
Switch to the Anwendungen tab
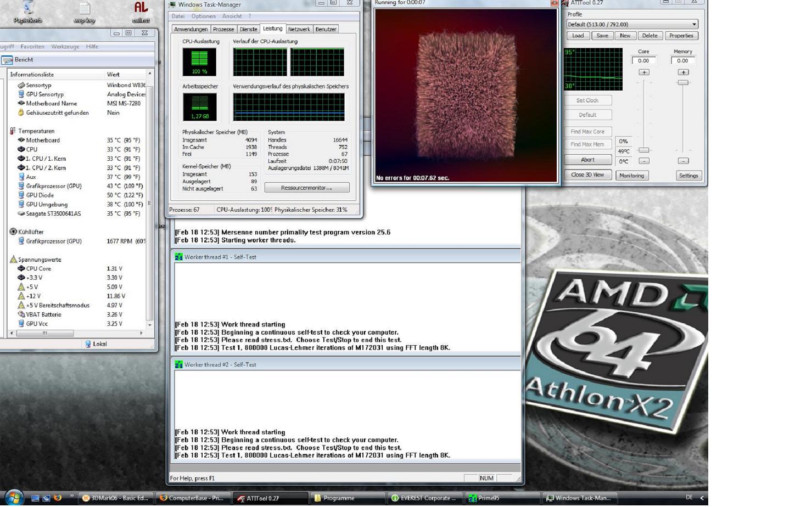click(191, 29)
